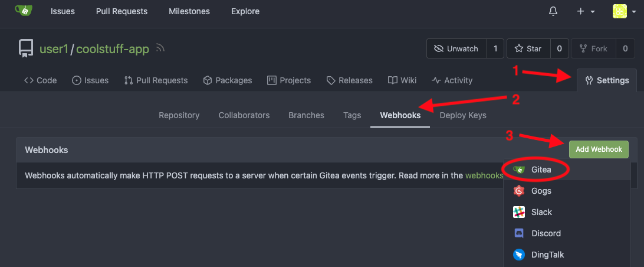Click the Add Webhook button

pyautogui.click(x=599, y=149)
